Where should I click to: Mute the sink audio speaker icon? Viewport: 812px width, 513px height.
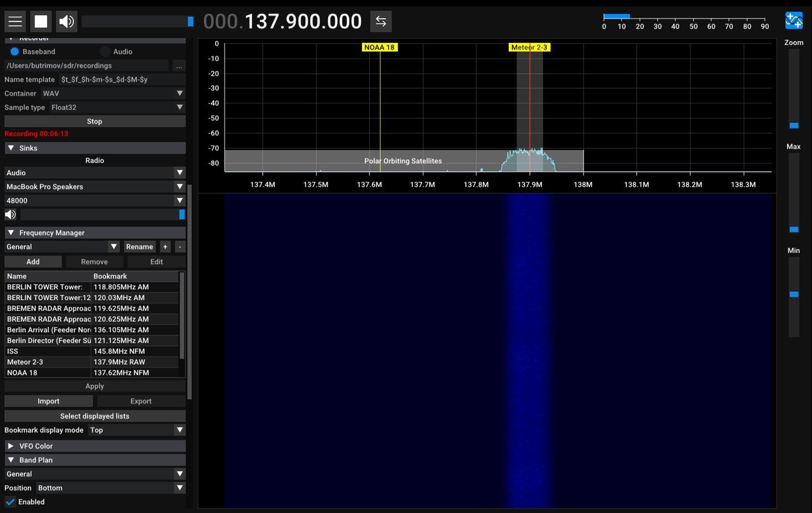click(x=10, y=214)
